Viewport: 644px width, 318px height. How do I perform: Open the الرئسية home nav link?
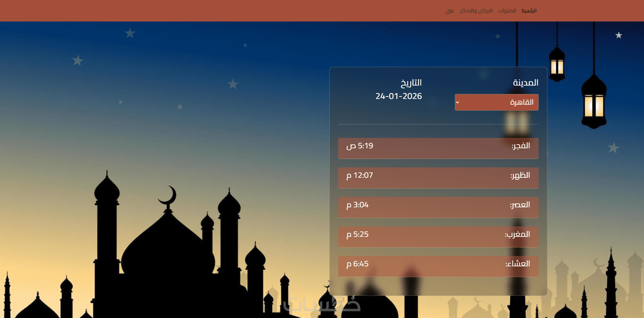click(529, 11)
